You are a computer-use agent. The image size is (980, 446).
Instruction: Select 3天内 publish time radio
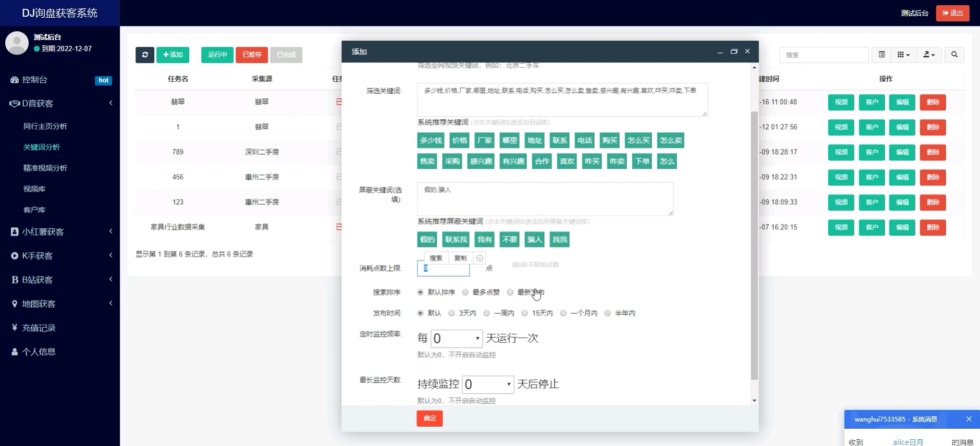451,313
